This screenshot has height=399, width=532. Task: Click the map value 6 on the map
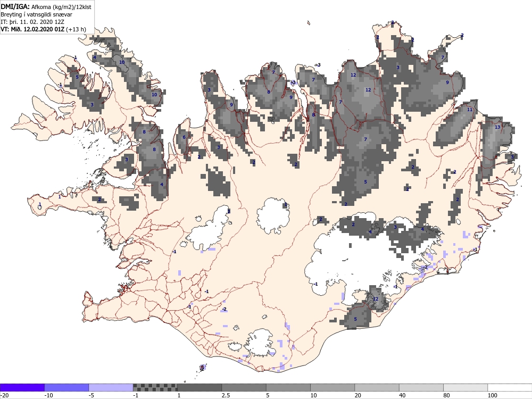click(x=184, y=137)
